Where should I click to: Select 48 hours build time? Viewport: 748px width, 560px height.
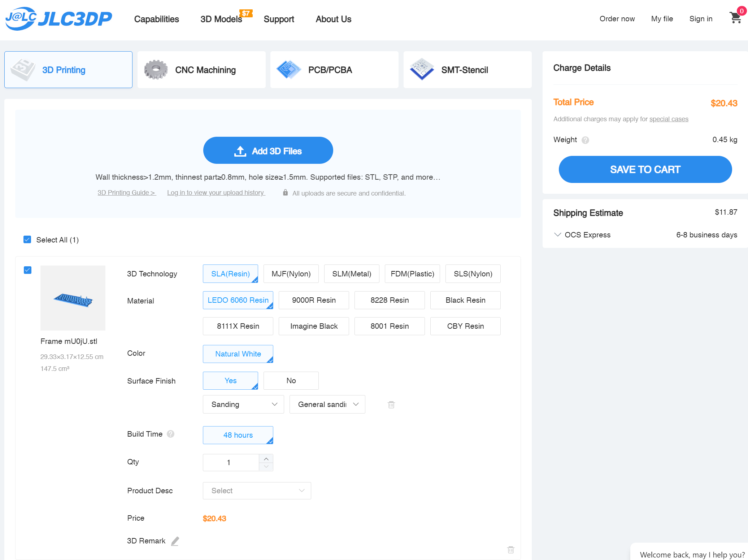click(238, 435)
